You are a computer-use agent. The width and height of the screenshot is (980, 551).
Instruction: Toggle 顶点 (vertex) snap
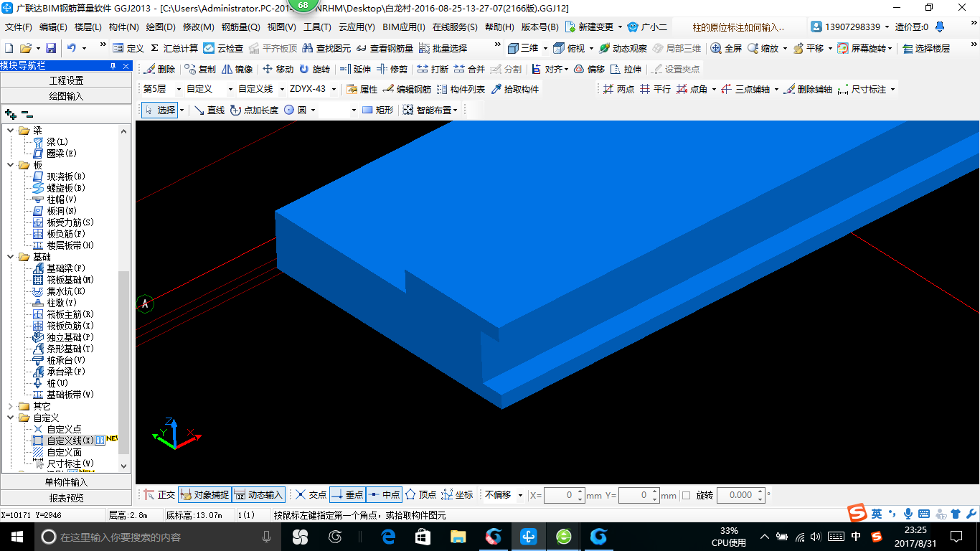(420, 495)
